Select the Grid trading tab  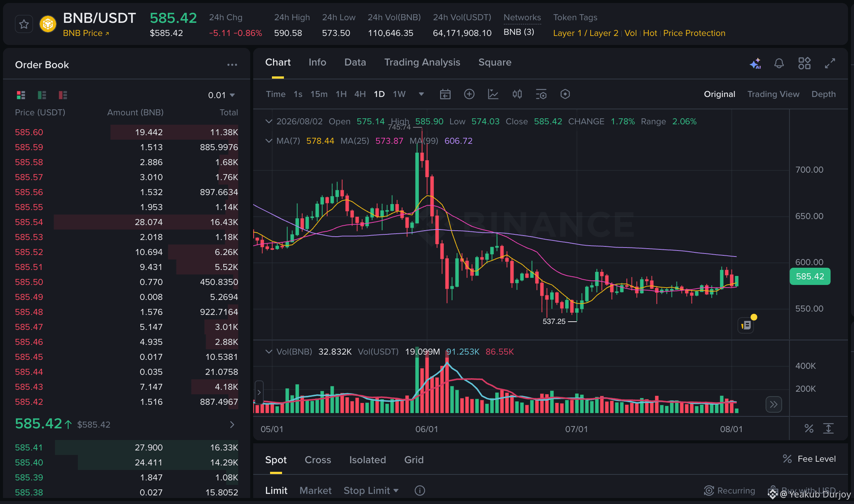point(414,460)
